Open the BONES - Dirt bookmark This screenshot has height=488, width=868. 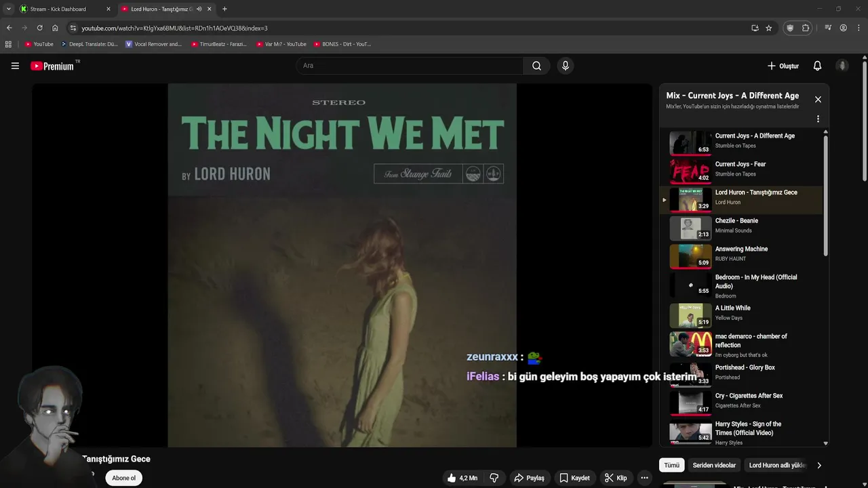click(342, 44)
